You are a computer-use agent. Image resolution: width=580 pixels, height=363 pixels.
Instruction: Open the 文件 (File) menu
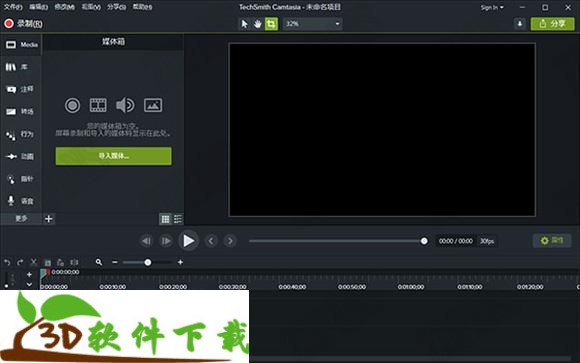(x=13, y=7)
